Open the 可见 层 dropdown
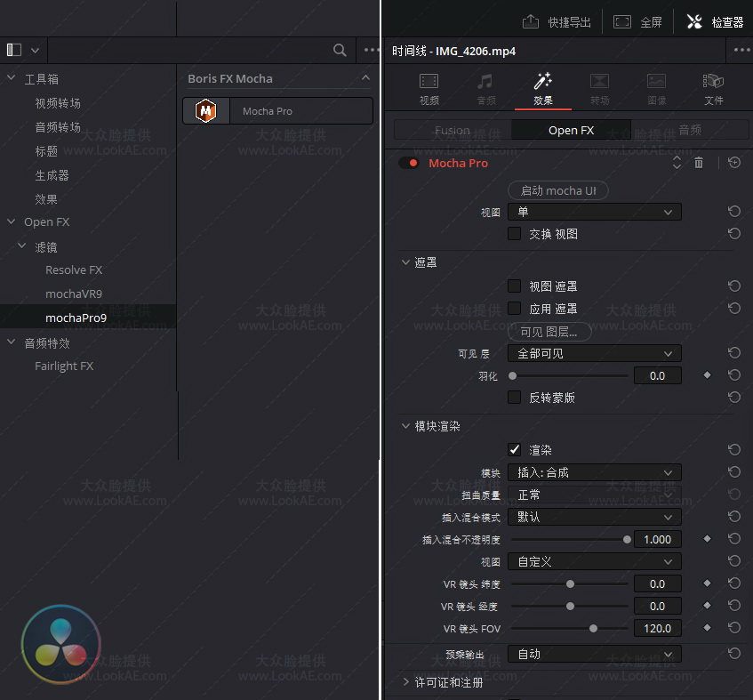This screenshot has height=700, width=753. click(x=594, y=353)
